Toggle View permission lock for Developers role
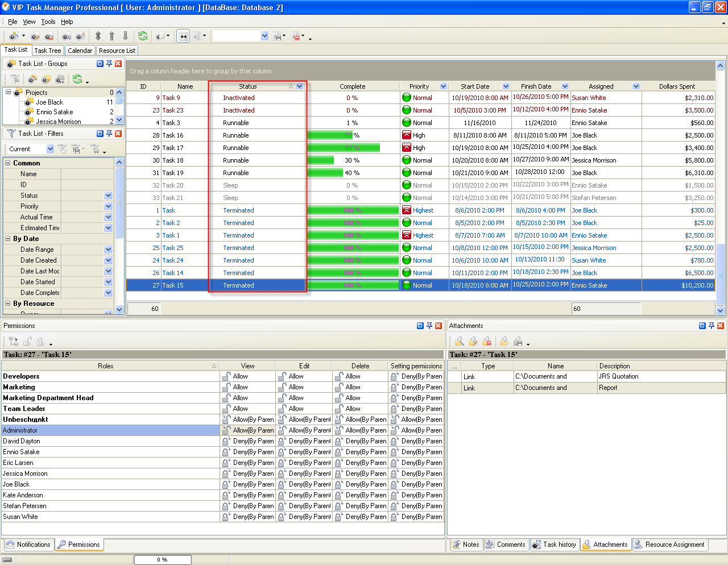This screenshot has width=728, height=565. (226, 376)
